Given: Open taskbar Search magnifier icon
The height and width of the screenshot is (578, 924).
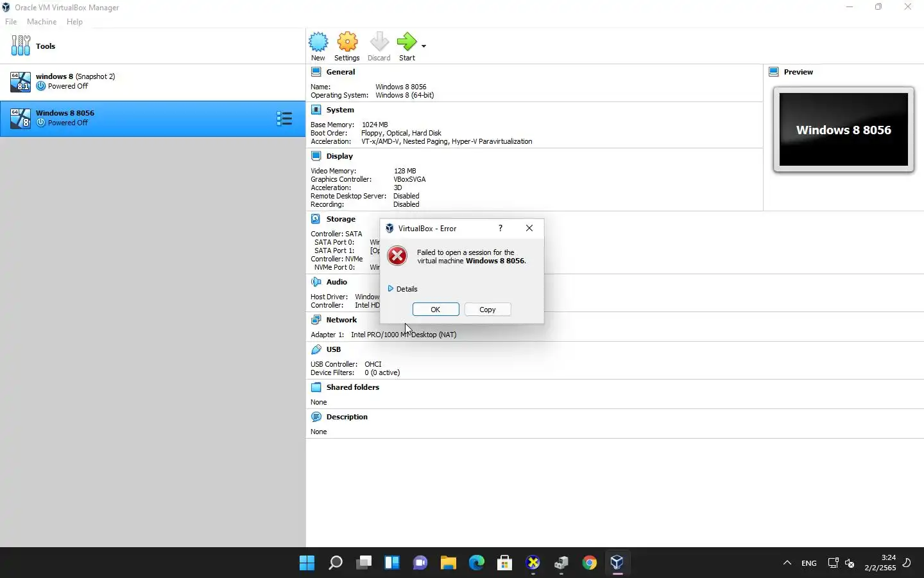Looking at the screenshot, I should click(336, 563).
